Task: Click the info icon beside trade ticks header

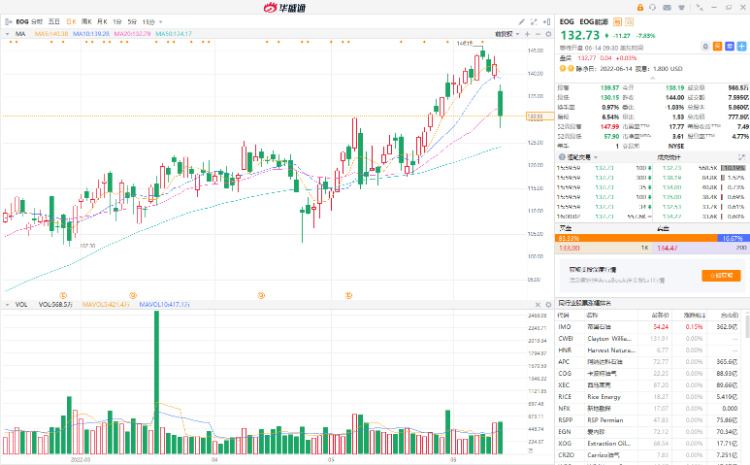Action: tap(562, 157)
